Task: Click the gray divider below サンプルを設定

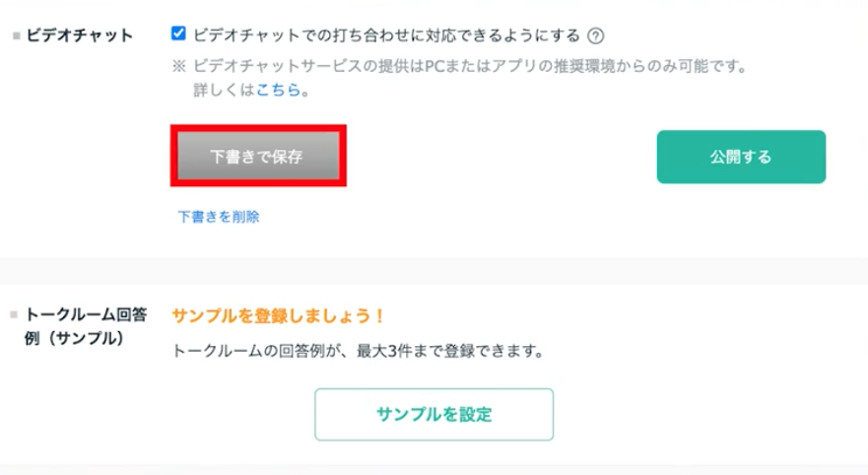Action: pos(434,469)
